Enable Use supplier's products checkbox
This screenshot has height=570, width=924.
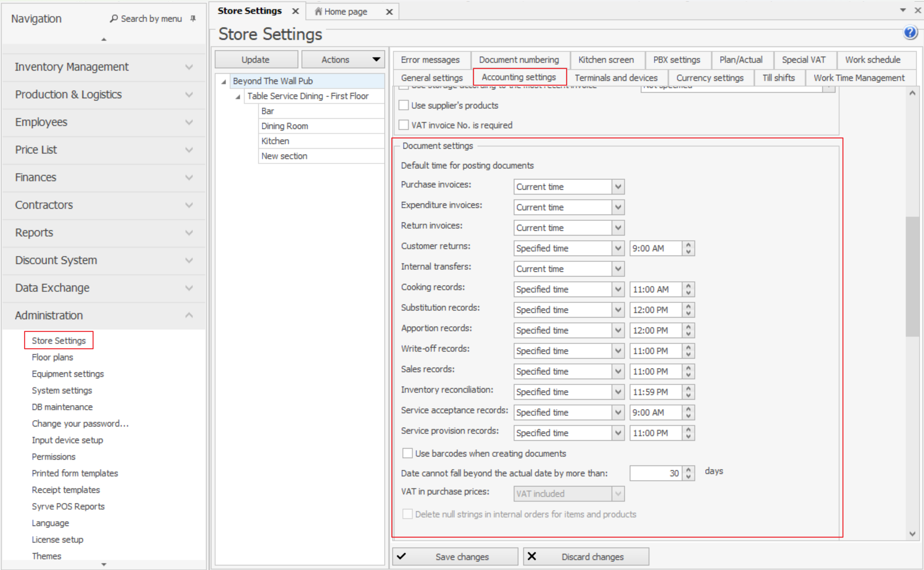point(403,105)
